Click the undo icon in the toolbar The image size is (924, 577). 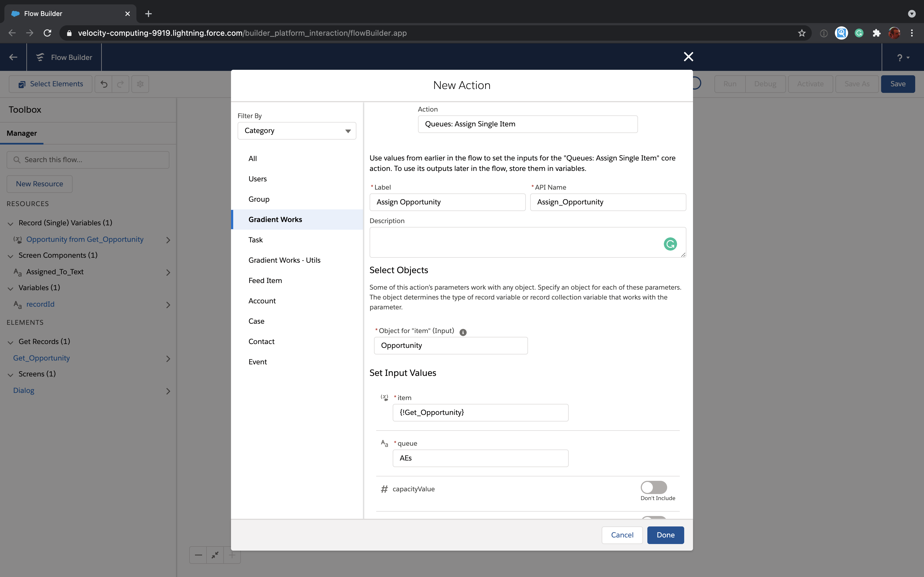click(103, 84)
